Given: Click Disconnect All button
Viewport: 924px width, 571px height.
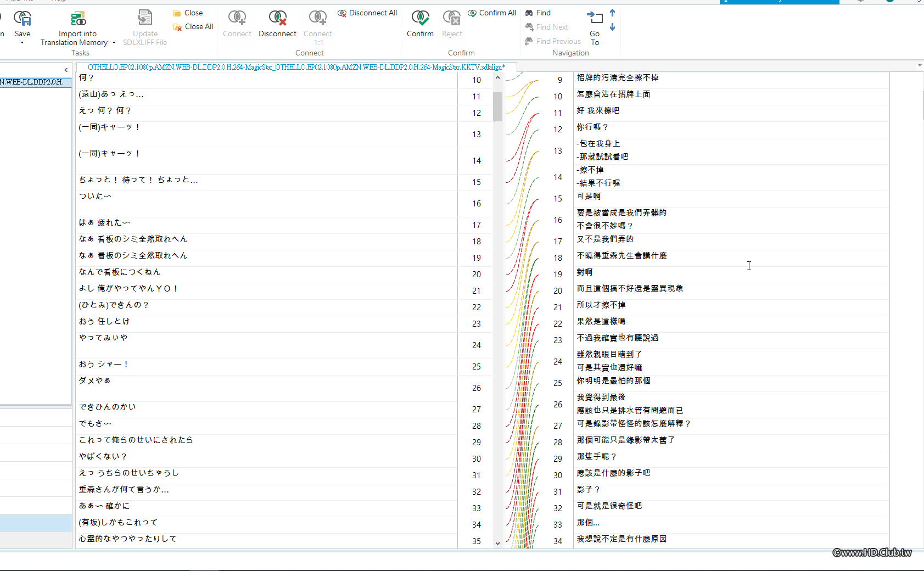Looking at the screenshot, I should coord(367,13).
